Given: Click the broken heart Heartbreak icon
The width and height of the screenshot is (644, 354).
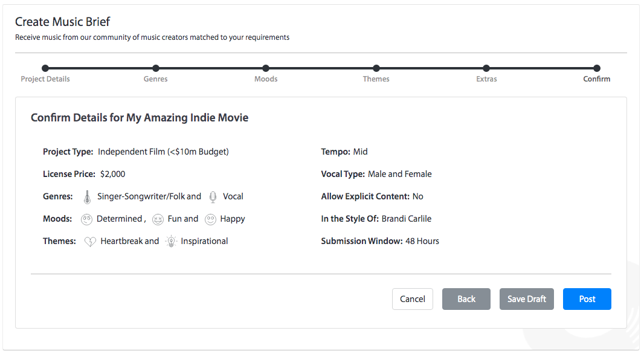Looking at the screenshot, I should 90,242.
